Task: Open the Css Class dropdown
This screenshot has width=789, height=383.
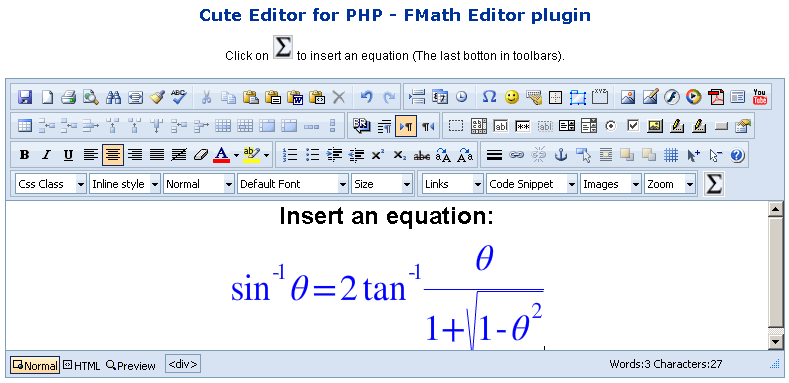Action: [x=51, y=184]
